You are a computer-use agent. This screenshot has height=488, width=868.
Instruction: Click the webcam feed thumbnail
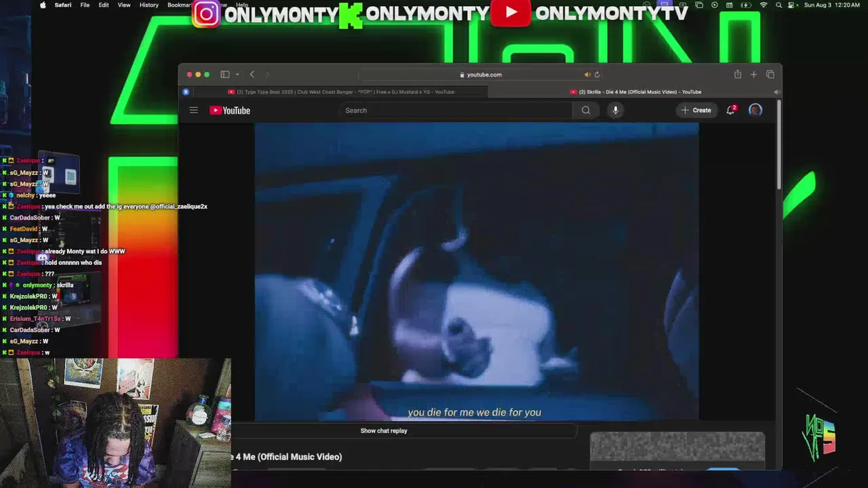(x=115, y=423)
